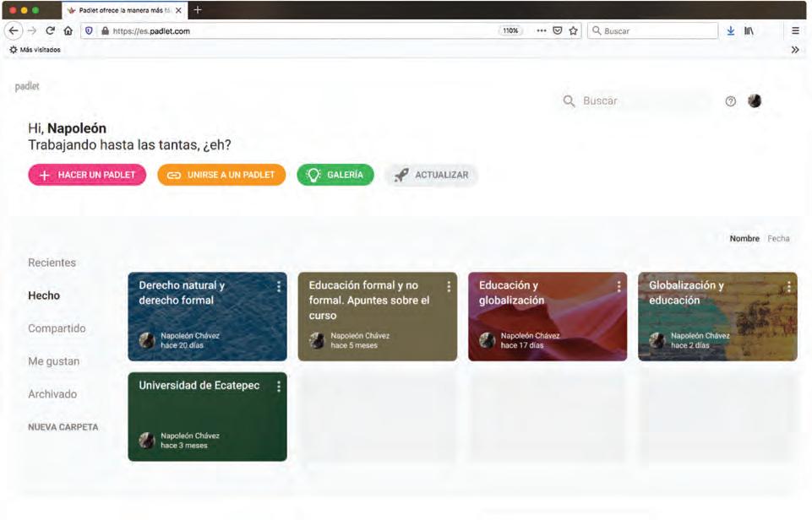
Task: Click 'hace 17 días' timestamp text
Action: (x=522, y=345)
